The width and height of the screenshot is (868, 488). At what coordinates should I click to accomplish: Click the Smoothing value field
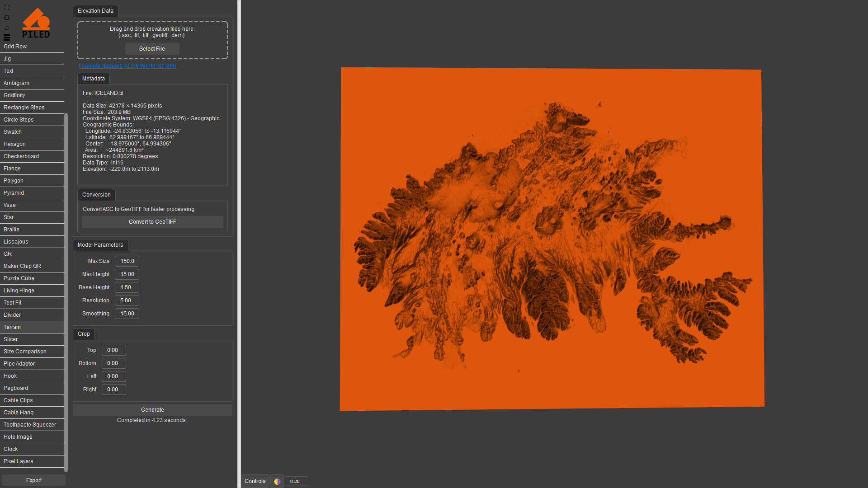pyautogui.click(x=127, y=314)
